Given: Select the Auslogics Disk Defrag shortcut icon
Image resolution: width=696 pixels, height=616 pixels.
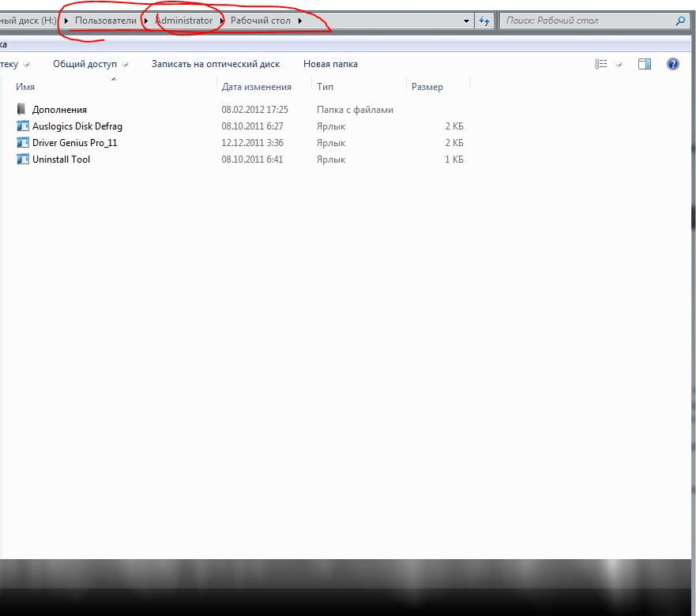Looking at the screenshot, I should tap(23, 126).
